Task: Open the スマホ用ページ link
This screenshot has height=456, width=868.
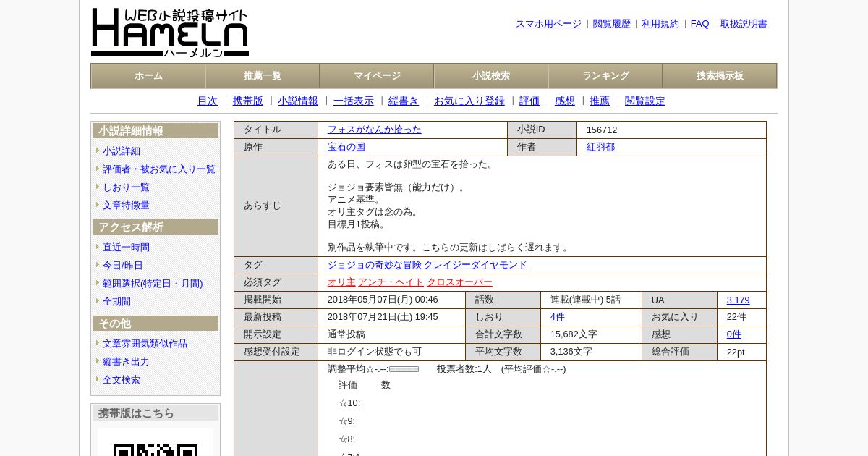Action: coord(548,24)
